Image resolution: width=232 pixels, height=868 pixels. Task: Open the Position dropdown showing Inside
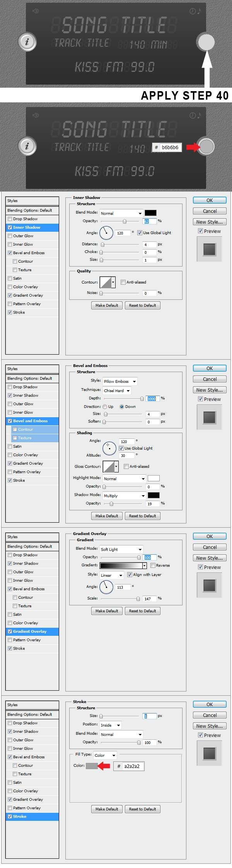pos(111,725)
